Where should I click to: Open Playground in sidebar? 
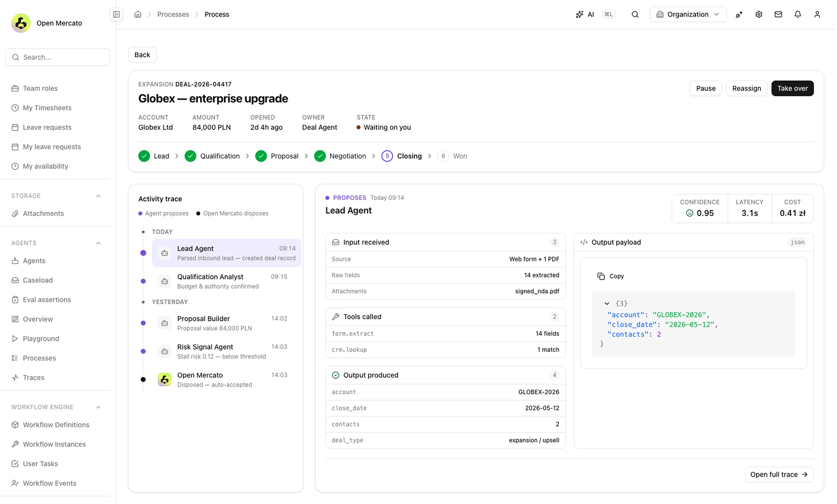[41, 339]
